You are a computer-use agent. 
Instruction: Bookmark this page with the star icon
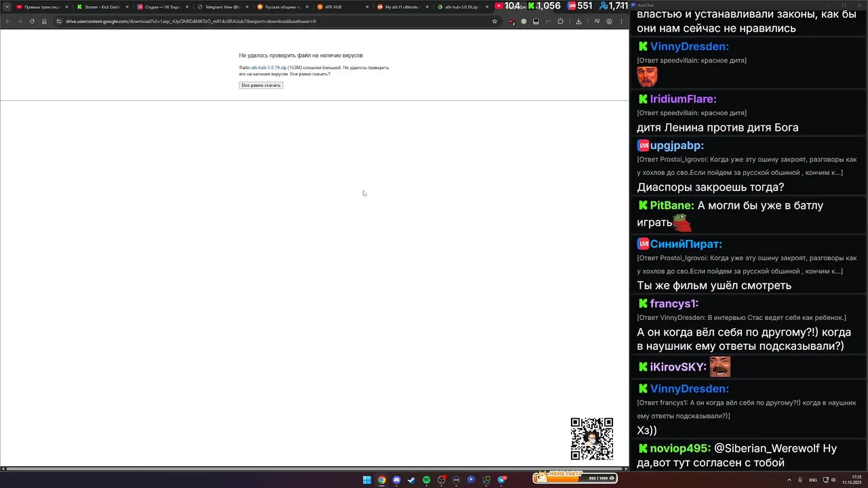(x=494, y=21)
